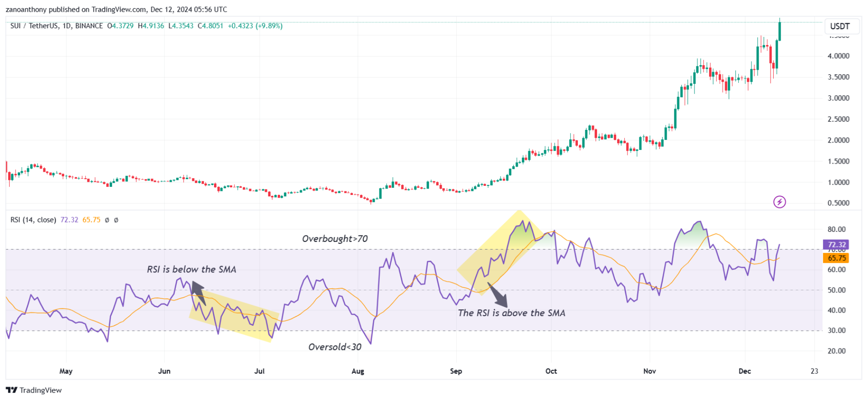Click the TradingView logo at bottom left
This screenshot has width=868, height=400.
(34, 390)
